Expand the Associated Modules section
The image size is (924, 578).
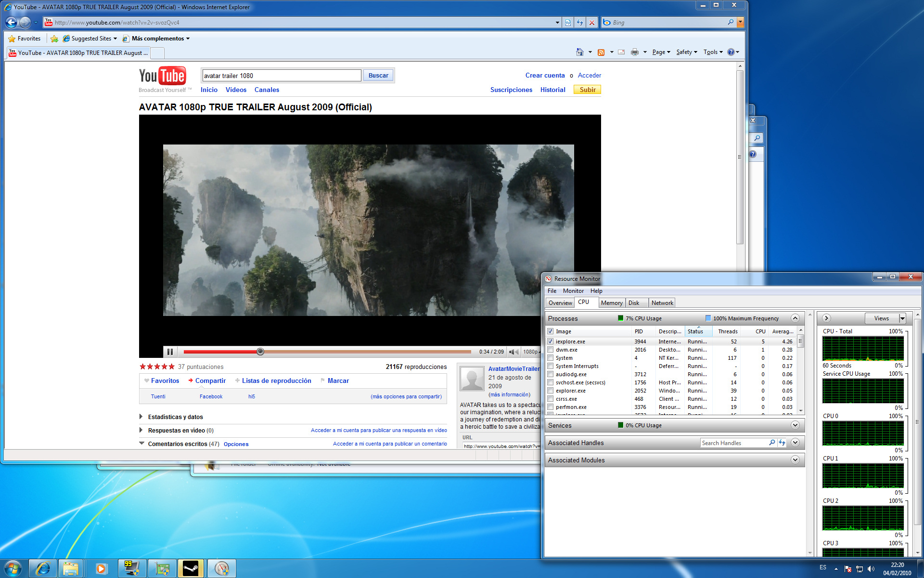(795, 460)
